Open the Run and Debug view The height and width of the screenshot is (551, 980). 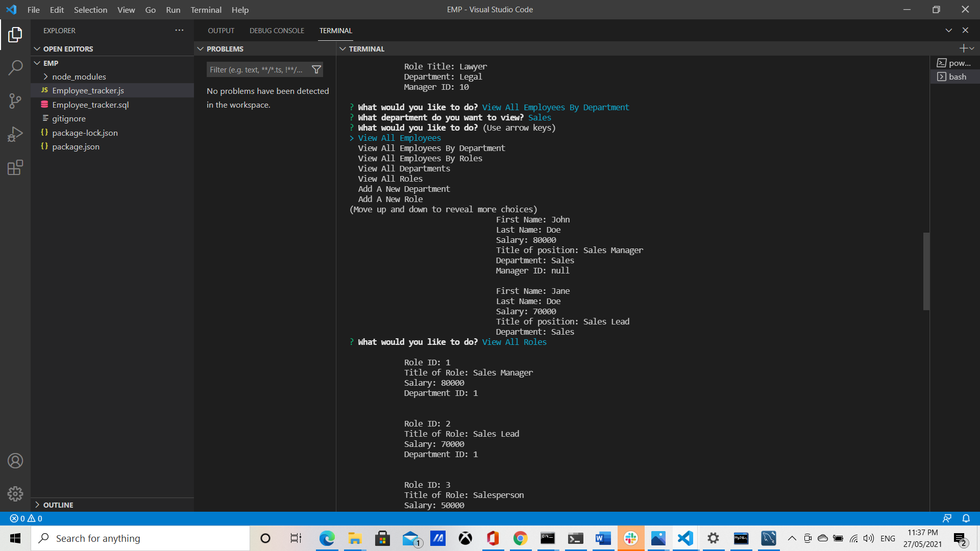click(x=15, y=134)
